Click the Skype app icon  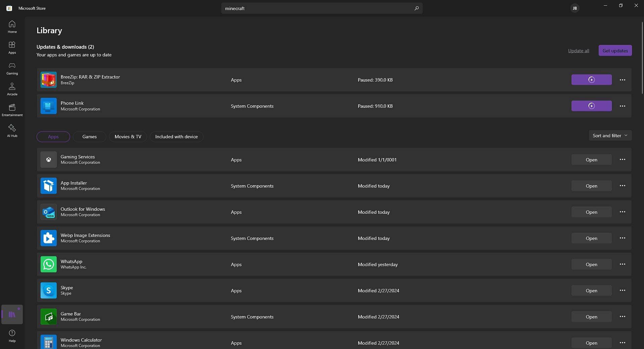click(x=49, y=291)
